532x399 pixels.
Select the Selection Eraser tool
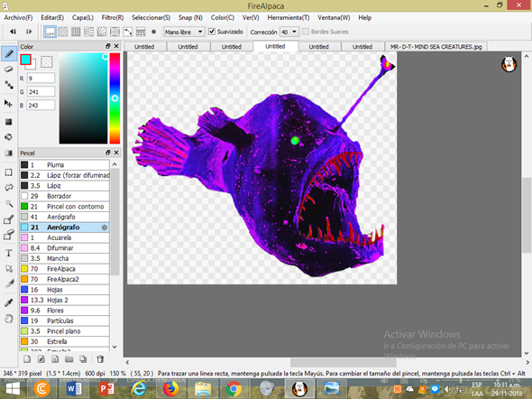coord(9,235)
